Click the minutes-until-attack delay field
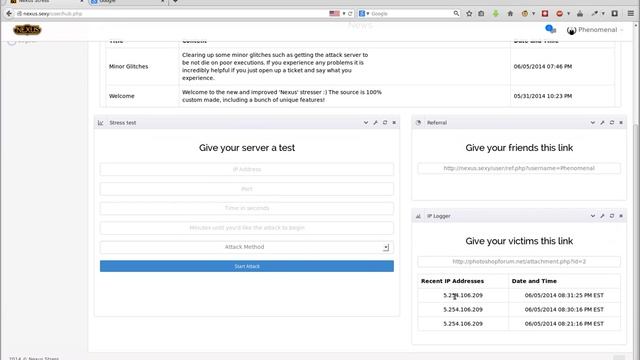640x360 pixels. click(x=247, y=228)
